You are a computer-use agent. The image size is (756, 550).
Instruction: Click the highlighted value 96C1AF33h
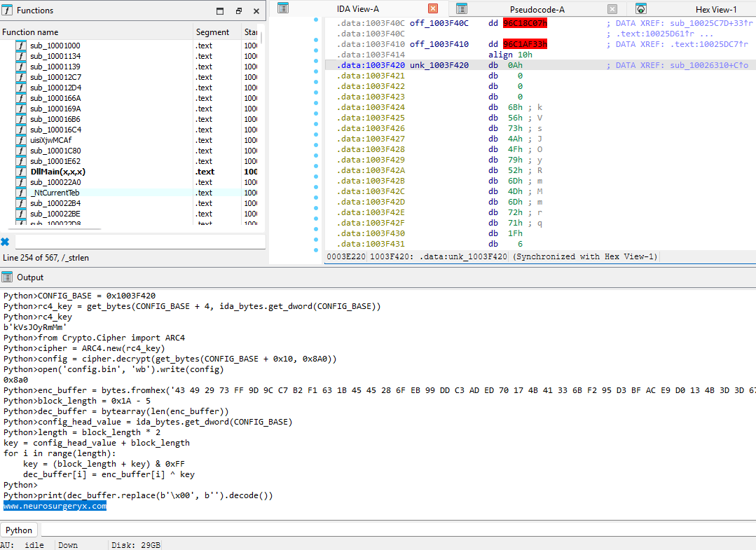point(525,44)
